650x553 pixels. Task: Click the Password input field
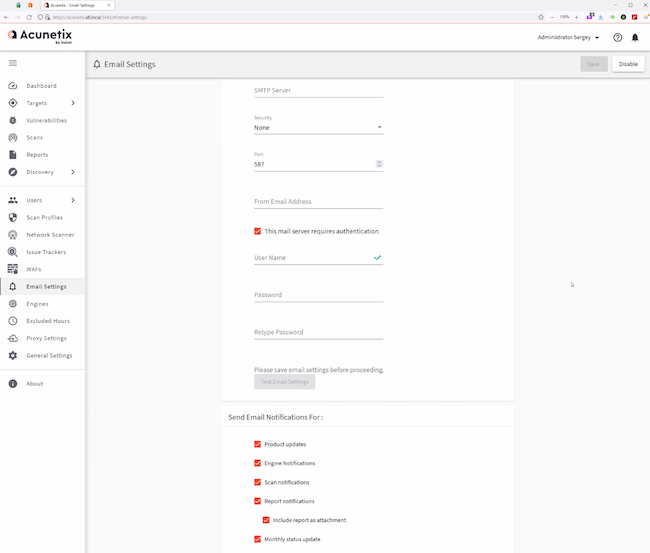point(318,295)
